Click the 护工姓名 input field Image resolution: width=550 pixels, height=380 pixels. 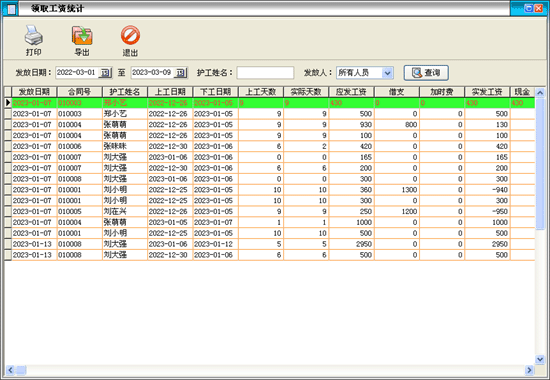[265, 73]
